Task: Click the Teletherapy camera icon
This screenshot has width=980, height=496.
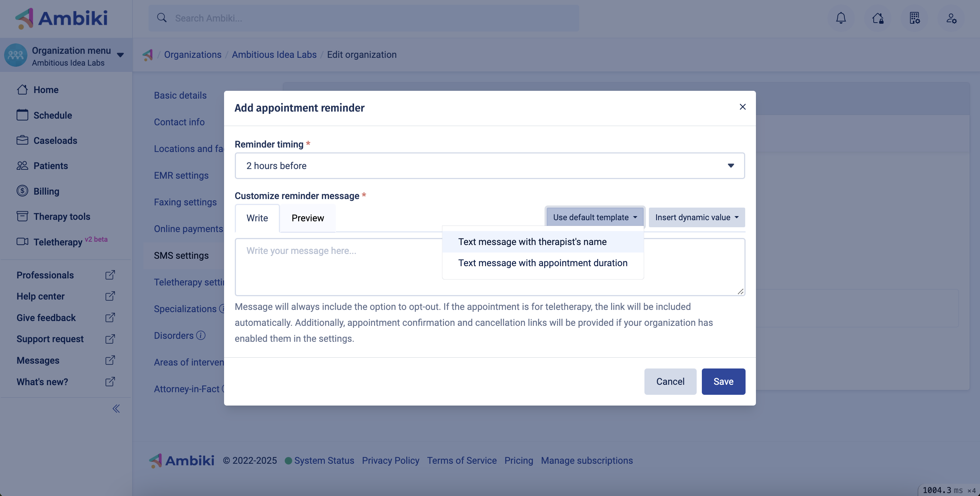Action: (22, 241)
